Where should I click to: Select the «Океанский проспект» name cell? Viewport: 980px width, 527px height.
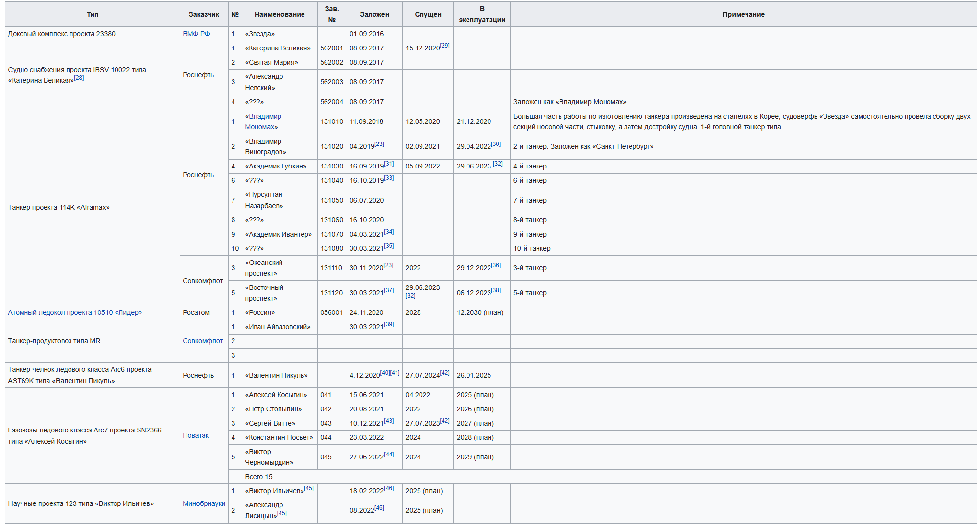click(280, 268)
